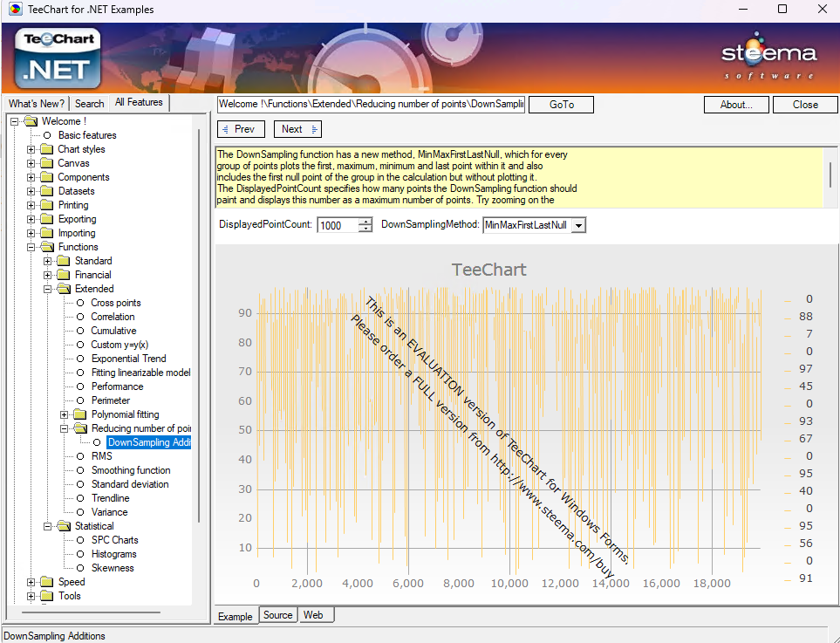Image resolution: width=840 pixels, height=643 pixels.
Task: Select the Skewness tree item
Action: coord(113,567)
